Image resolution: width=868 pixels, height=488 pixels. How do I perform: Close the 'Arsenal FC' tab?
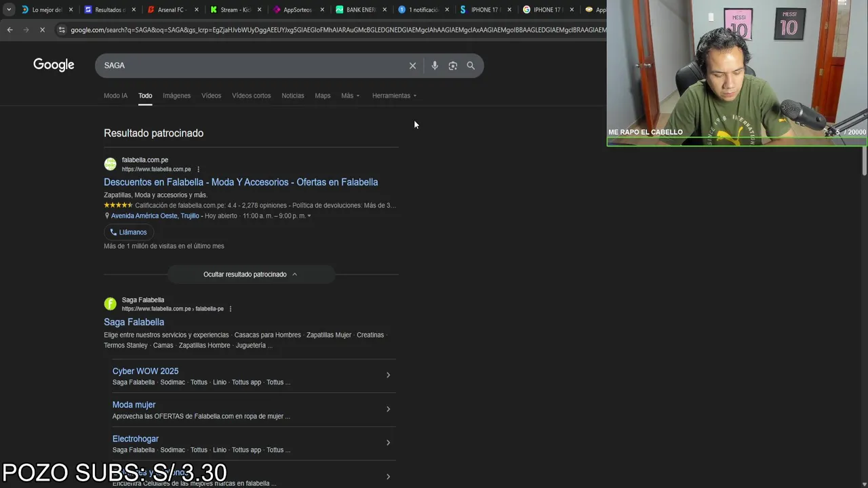click(x=197, y=10)
